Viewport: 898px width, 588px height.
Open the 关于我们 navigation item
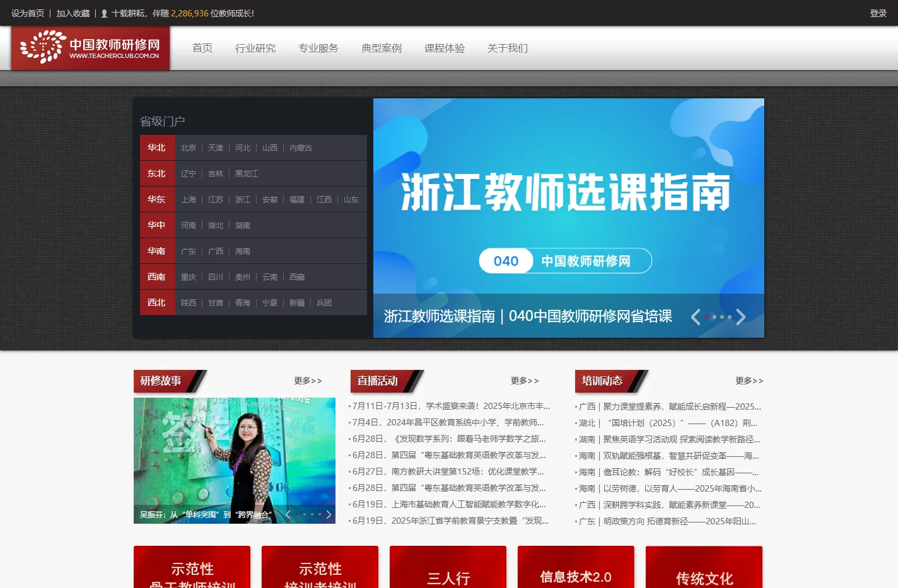pos(508,48)
